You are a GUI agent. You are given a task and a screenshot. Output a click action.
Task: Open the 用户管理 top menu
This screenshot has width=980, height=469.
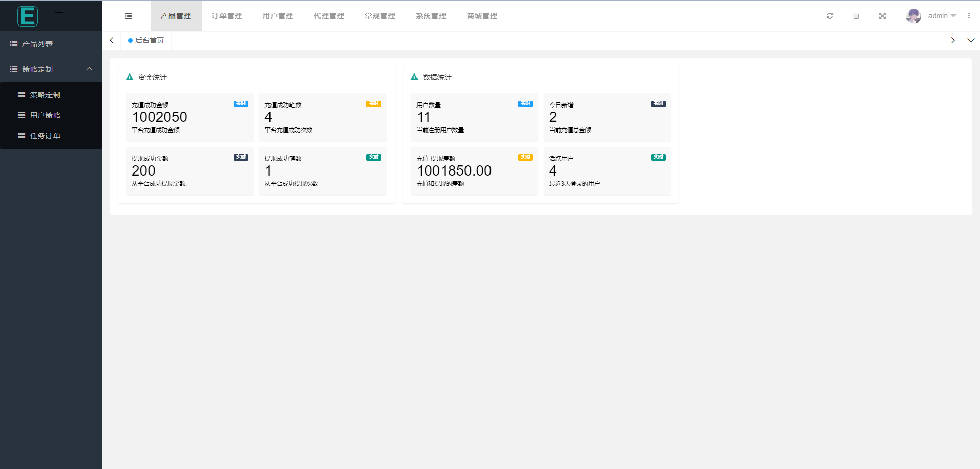[x=278, y=16]
